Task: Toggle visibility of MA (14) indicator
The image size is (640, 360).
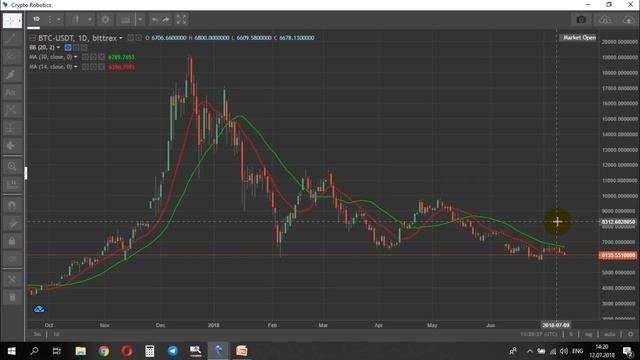Action: [85, 67]
